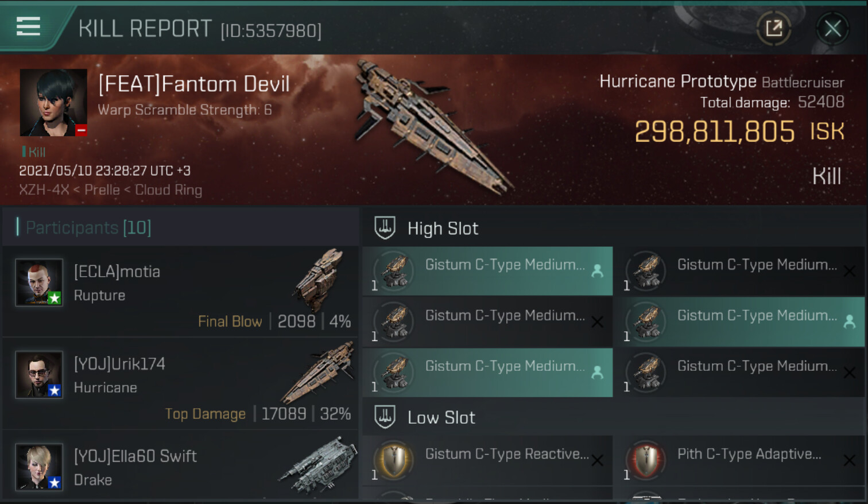Close the kill report window
The width and height of the screenshot is (868, 504).
(832, 28)
